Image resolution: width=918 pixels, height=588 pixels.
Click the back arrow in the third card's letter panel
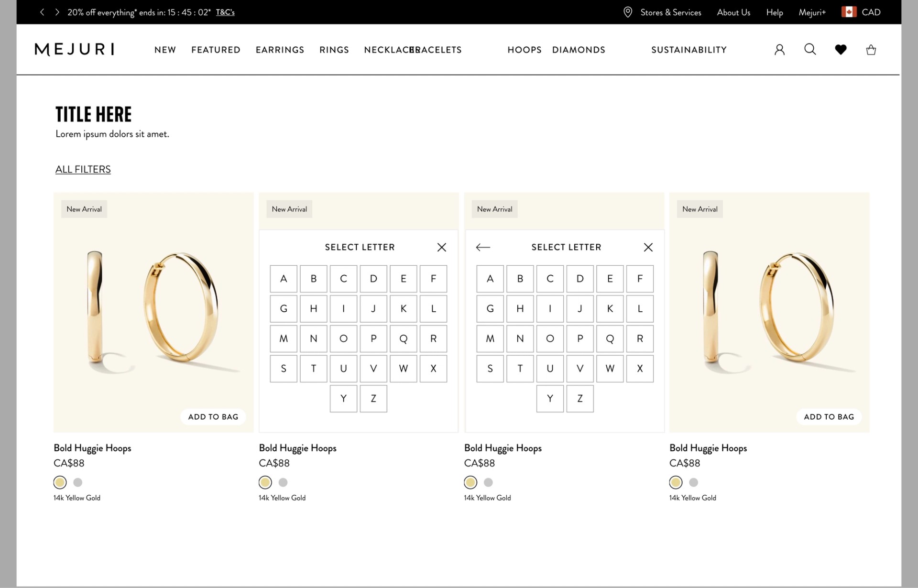483,247
